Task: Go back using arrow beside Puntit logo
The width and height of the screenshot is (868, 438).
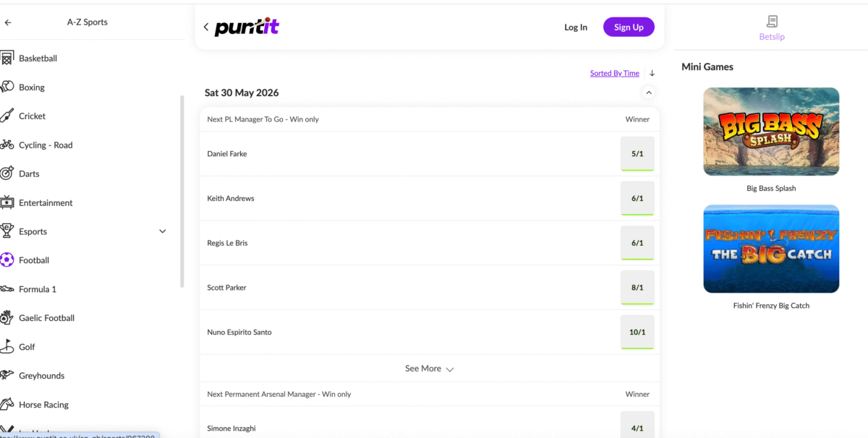Action: [x=206, y=27]
